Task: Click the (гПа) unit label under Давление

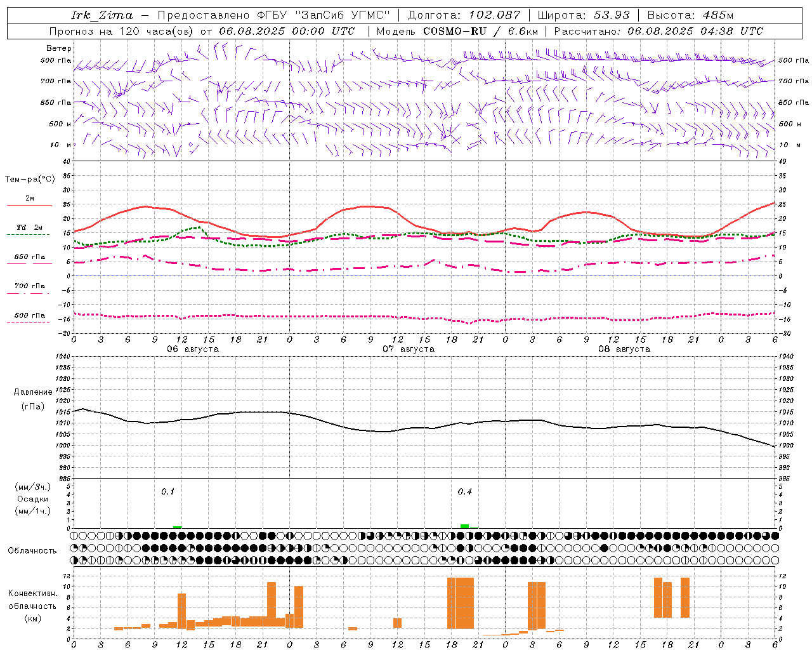Action: [x=33, y=407]
